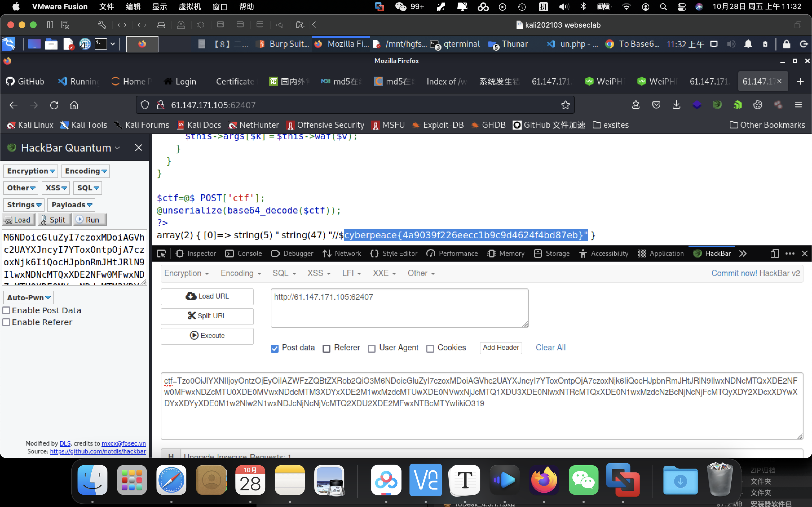
Task: Click the element picker icon in devtools
Action: pos(161,253)
